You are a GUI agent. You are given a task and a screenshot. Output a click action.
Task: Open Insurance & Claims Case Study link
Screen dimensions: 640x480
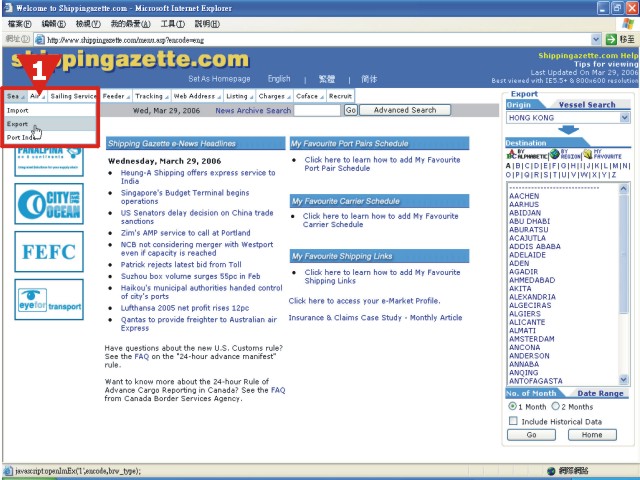(x=375, y=318)
